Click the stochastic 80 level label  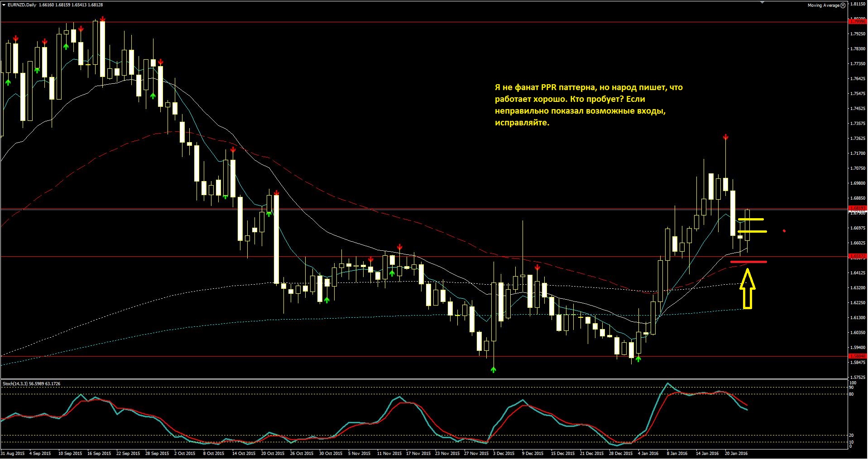click(852, 394)
